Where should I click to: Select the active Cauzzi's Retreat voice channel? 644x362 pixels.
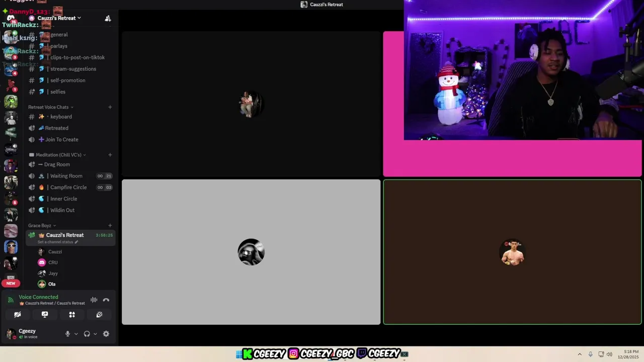(70, 238)
